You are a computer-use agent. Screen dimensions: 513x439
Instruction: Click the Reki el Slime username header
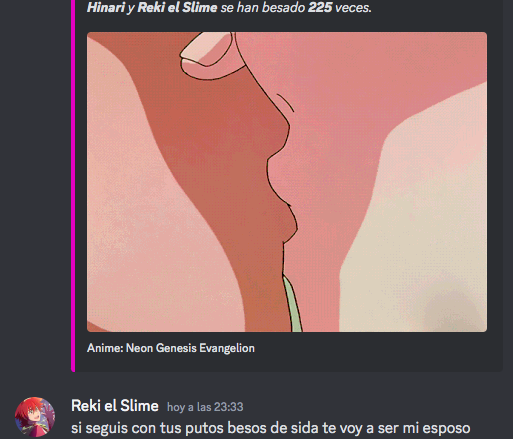pos(115,406)
